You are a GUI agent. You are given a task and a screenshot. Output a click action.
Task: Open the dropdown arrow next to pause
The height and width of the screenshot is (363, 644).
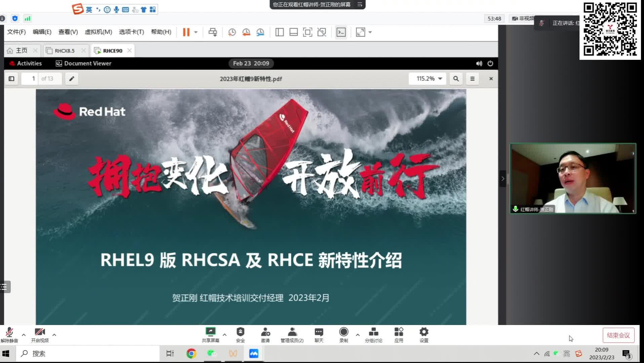(196, 32)
